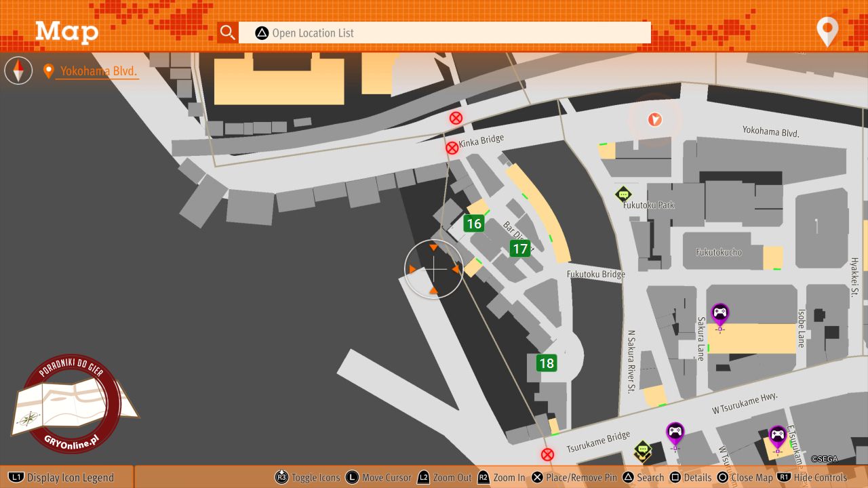This screenshot has width=868, height=488.
Task: Click the red blocked marker at Kinka Bridge
Action: tap(452, 148)
